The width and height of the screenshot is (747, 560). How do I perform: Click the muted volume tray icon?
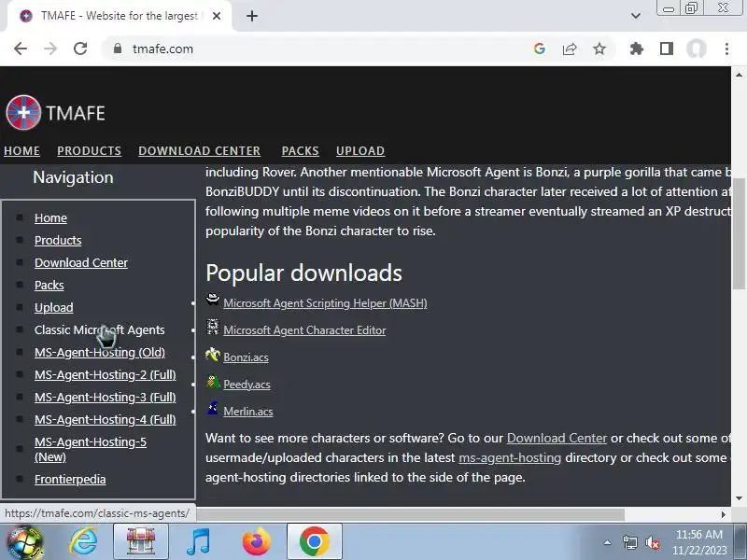652,542
